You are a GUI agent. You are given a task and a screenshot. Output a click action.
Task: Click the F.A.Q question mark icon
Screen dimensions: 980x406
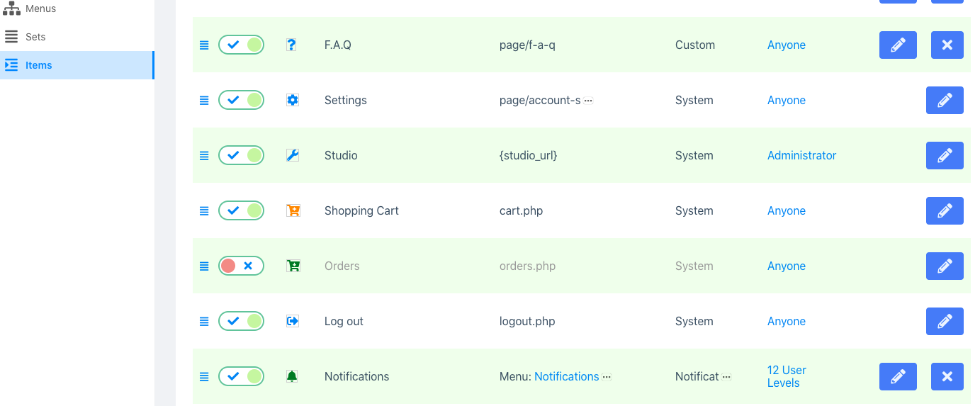point(291,45)
